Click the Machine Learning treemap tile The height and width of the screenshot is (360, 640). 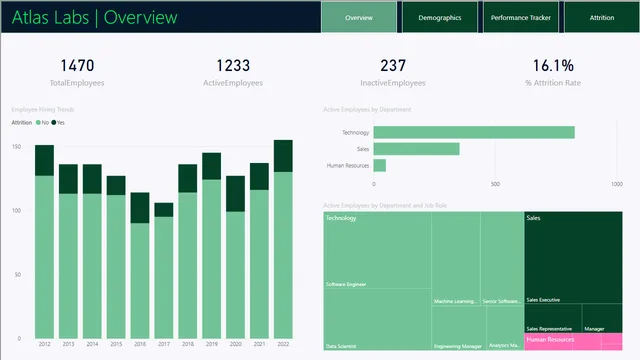pyautogui.click(x=456, y=258)
